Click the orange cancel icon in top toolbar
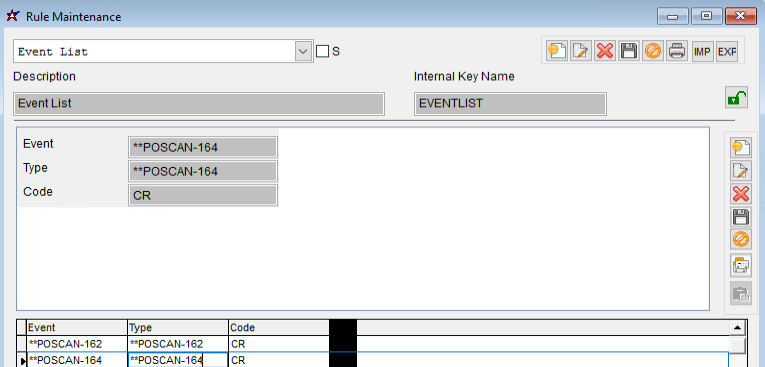This screenshot has height=367, width=765. (x=653, y=51)
